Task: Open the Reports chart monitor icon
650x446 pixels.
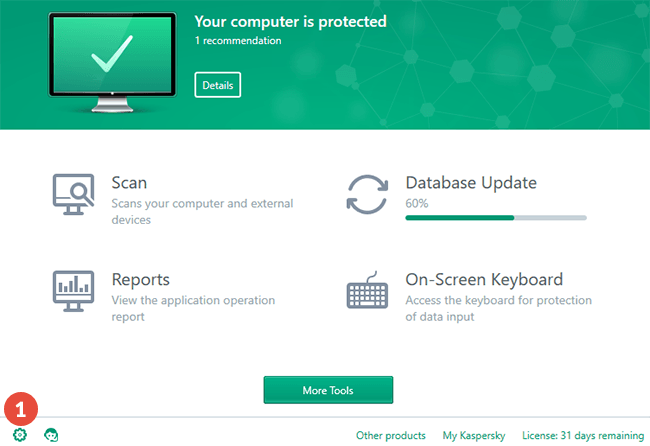Action: click(73, 291)
